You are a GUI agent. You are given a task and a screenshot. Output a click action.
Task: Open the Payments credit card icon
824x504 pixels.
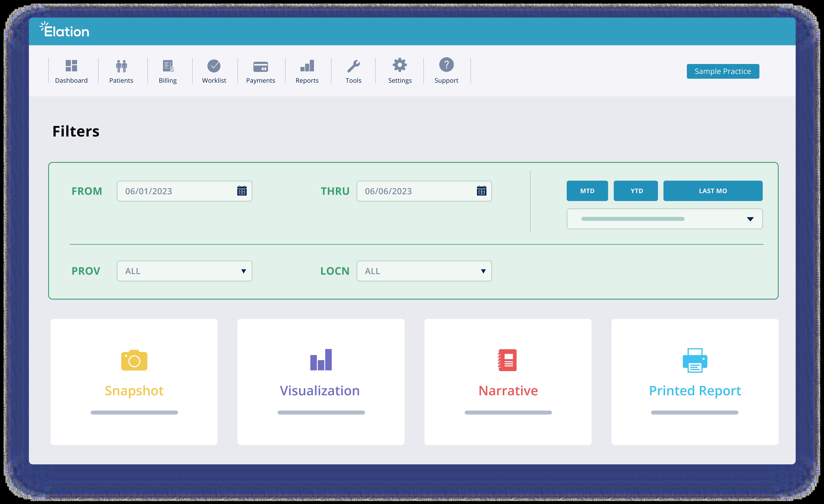[x=260, y=66]
